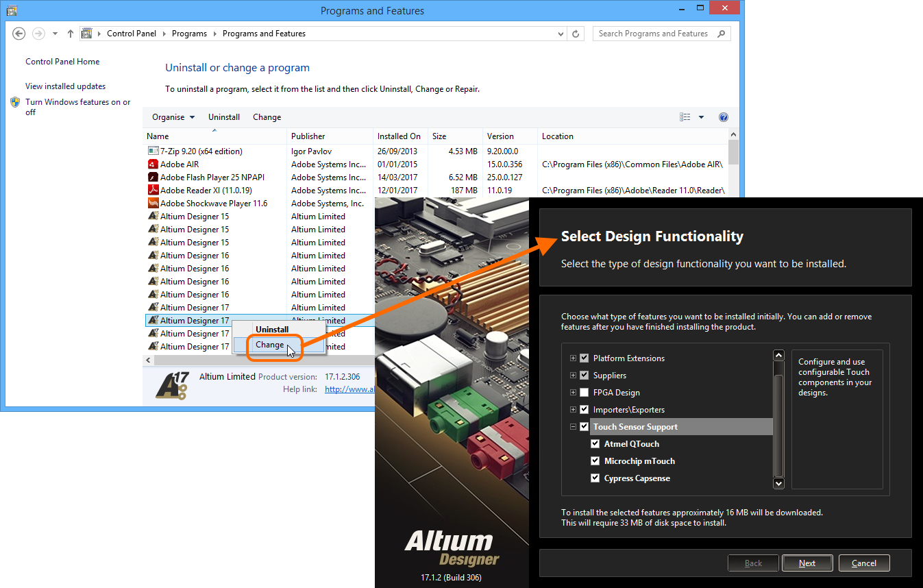Choose Change in the context menu
Image resolution: width=923 pixels, height=588 pixels.
coord(269,345)
